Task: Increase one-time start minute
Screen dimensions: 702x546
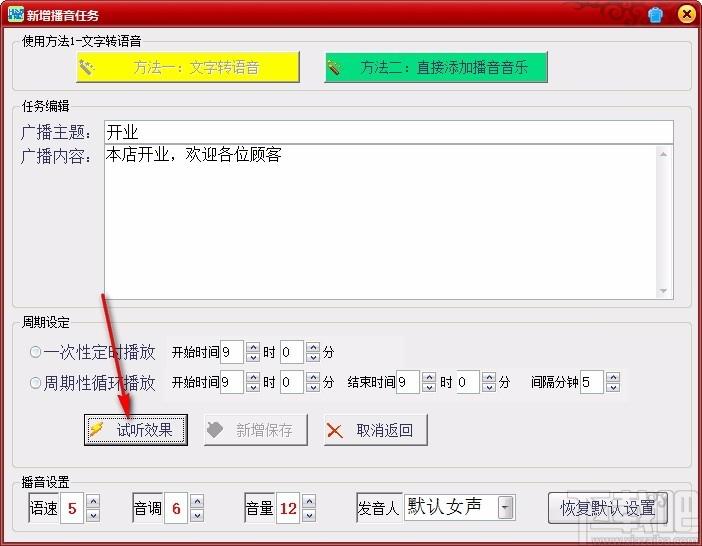Action: 313,347
